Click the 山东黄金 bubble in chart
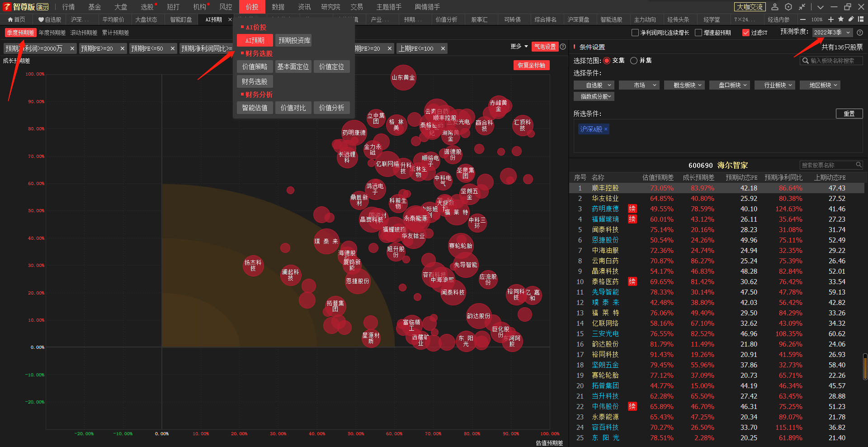Image resolution: width=868 pixels, height=447 pixels. tap(403, 78)
